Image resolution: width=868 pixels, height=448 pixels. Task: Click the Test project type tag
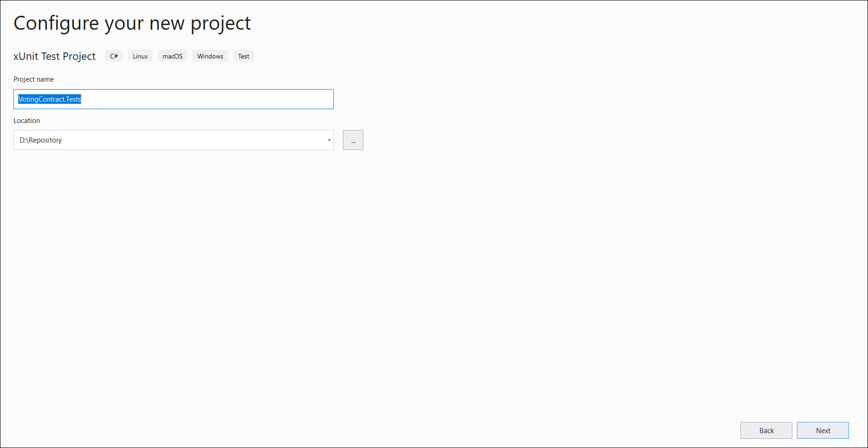click(x=244, y=56)
